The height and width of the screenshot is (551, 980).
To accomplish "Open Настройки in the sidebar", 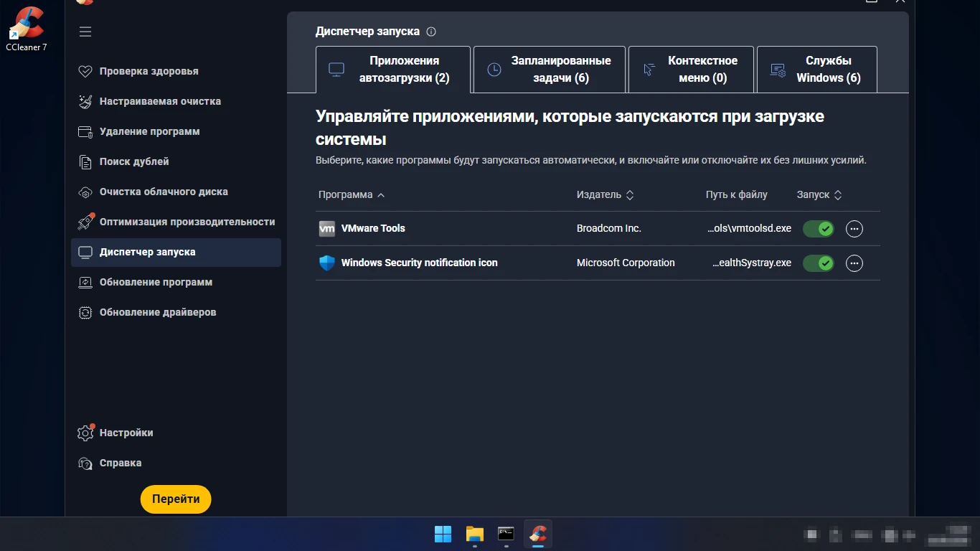I will coord(176,433).
